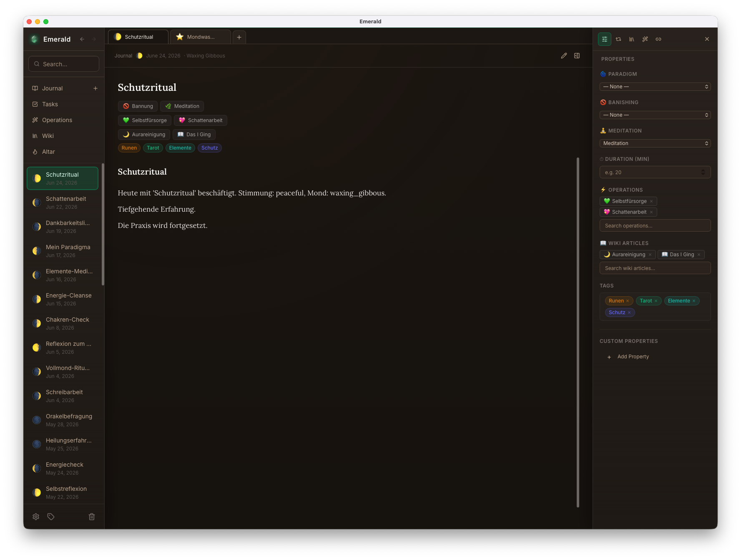The height and width of the screenshot is (560, 741).
Task: Open Aurareinigung wiki chip under title
Action: 144,135
